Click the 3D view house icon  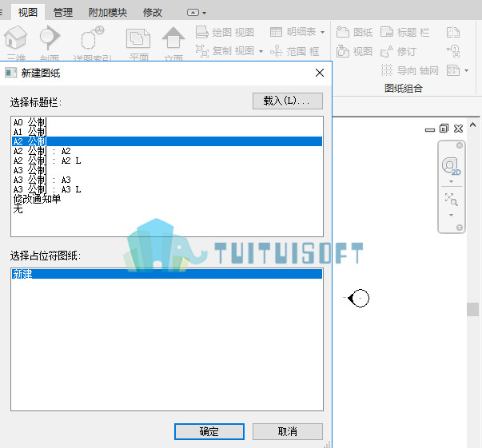pos(15,38)
